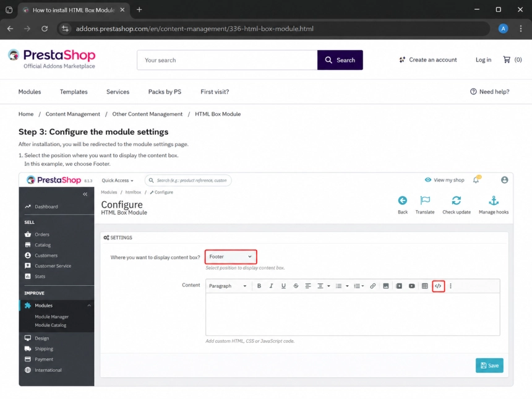Click the numbered list icon
Viewport: 532px width, 399px height.
(357, 286)
